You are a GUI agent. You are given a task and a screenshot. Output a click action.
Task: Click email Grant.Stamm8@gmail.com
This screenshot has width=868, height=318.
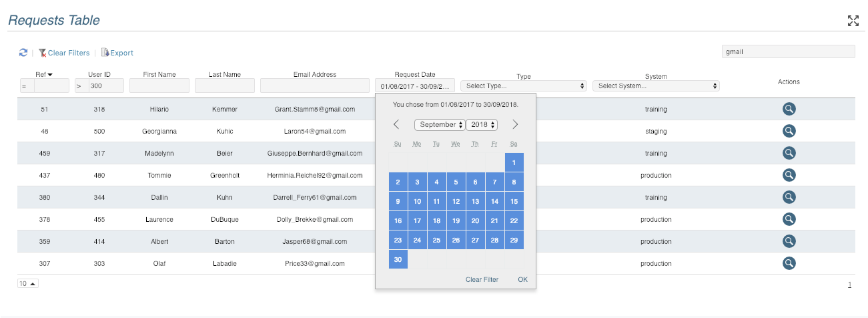click(315, 109)
